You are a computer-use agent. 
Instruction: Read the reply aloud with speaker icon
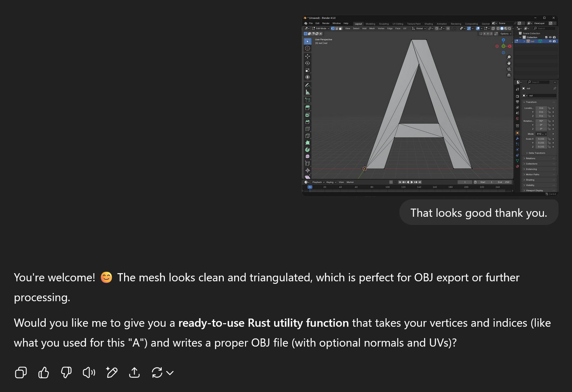coord(89,372)
